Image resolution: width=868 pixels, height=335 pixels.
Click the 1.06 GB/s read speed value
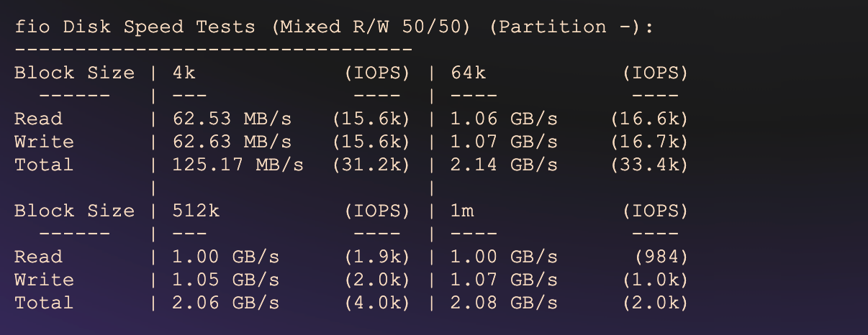504,119
